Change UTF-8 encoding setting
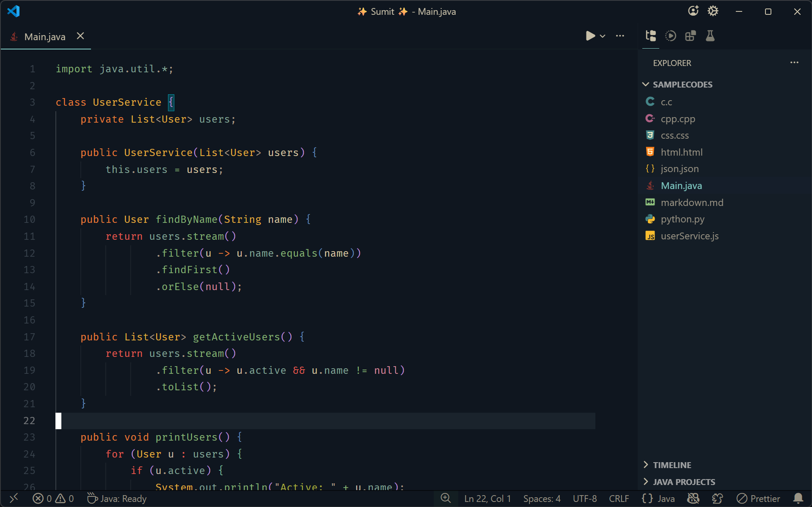This screenshot has height=507, width=812. 584,498
